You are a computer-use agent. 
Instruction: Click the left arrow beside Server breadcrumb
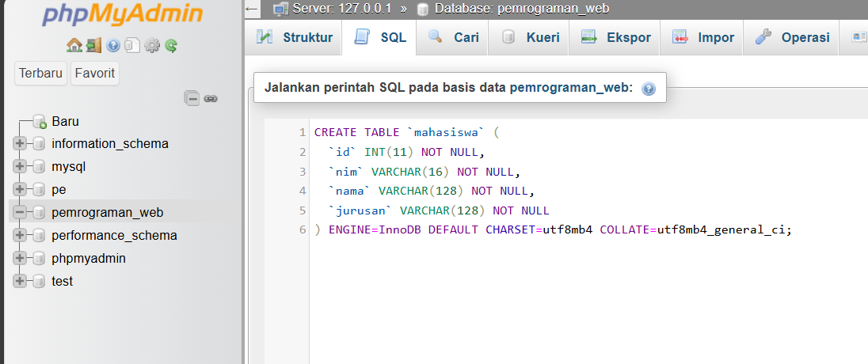pos(252,9)
